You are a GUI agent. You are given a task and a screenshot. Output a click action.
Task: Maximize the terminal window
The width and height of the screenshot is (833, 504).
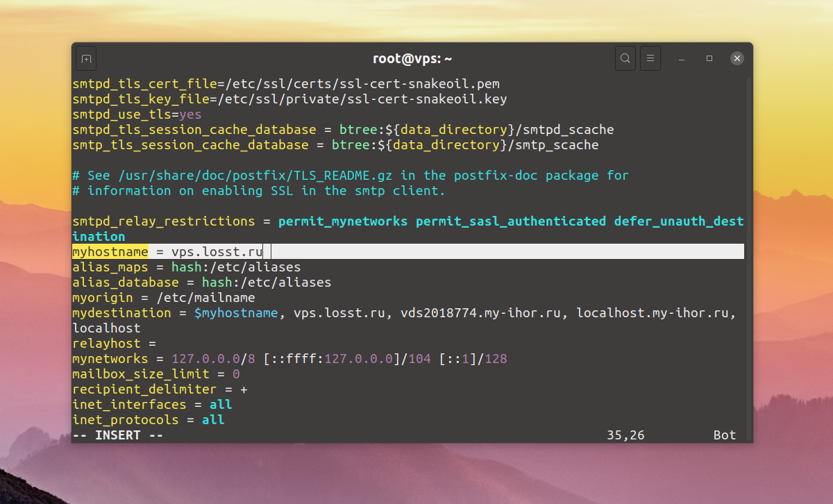(x=709, y=59)
